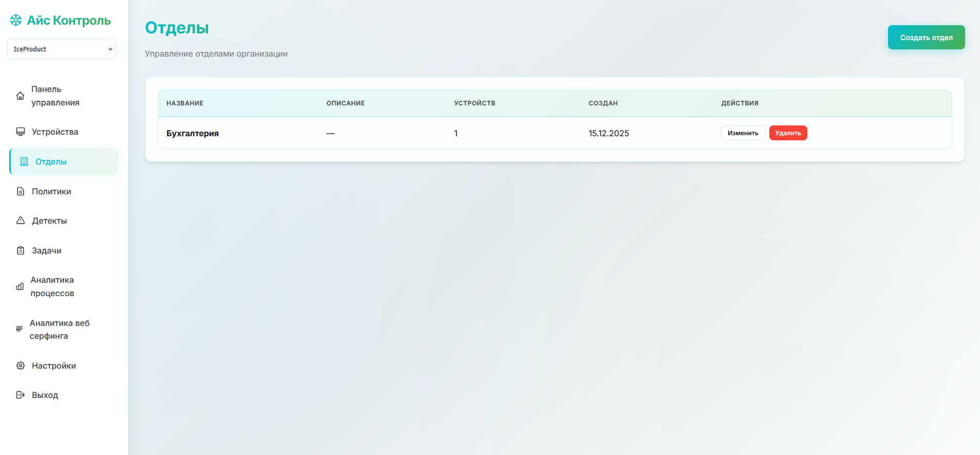Click the document icon next to Политики
Image resolution: width=980 pixels, height=455 pixels.
pos(21,191)
